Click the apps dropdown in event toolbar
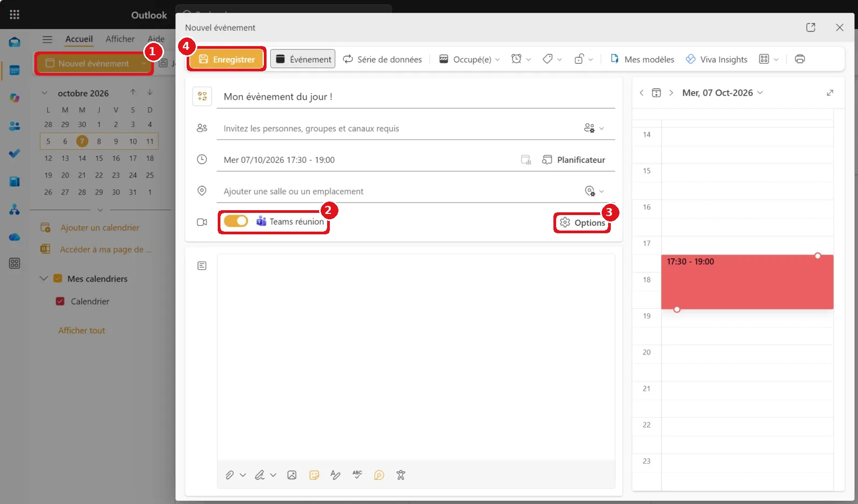 click(769, 59)
